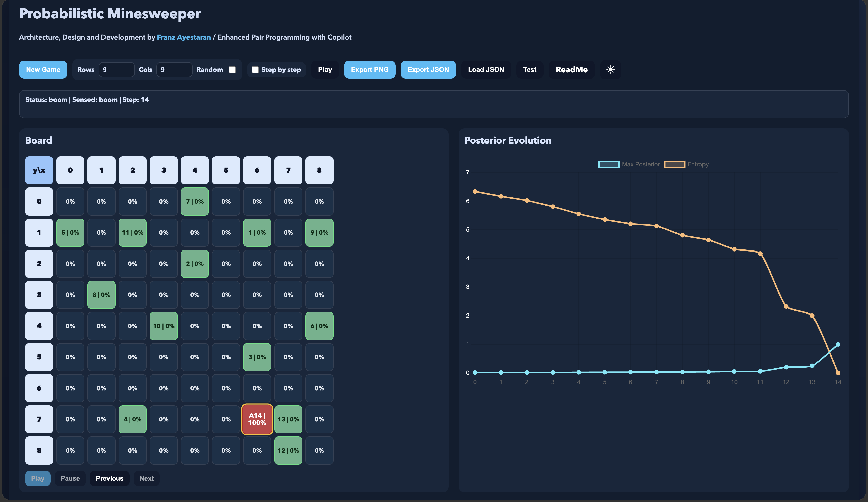Click the green 11 | 0% cell

(x=133, y=232)
